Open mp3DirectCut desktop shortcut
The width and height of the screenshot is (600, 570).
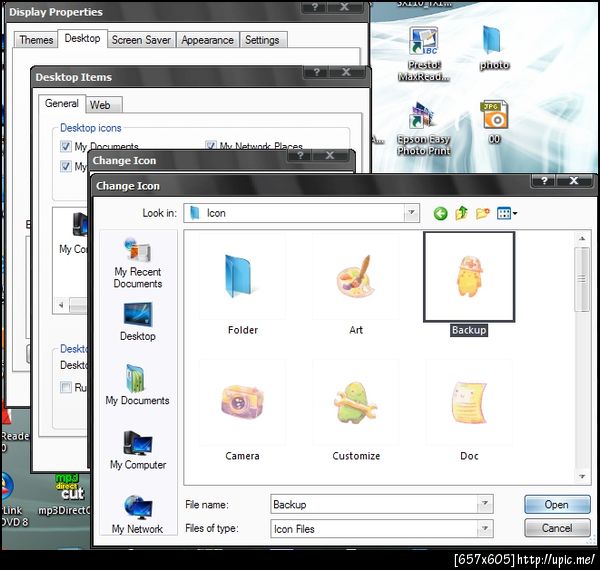66,495
